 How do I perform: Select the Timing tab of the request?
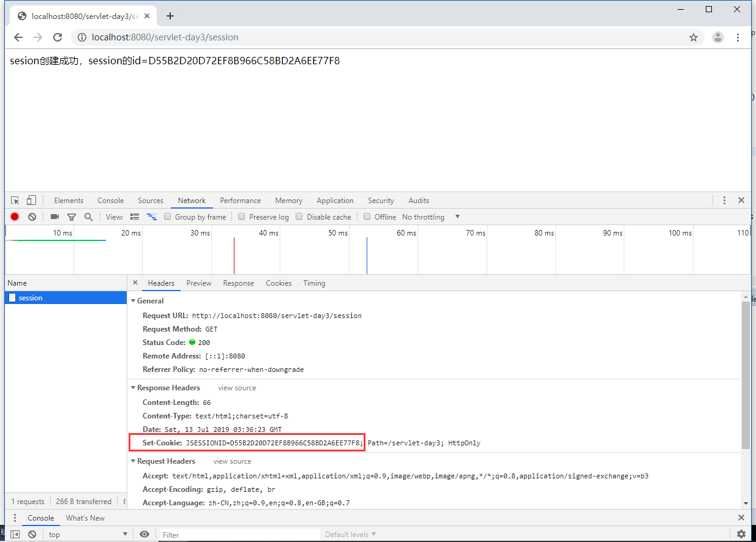click(314, 283)
